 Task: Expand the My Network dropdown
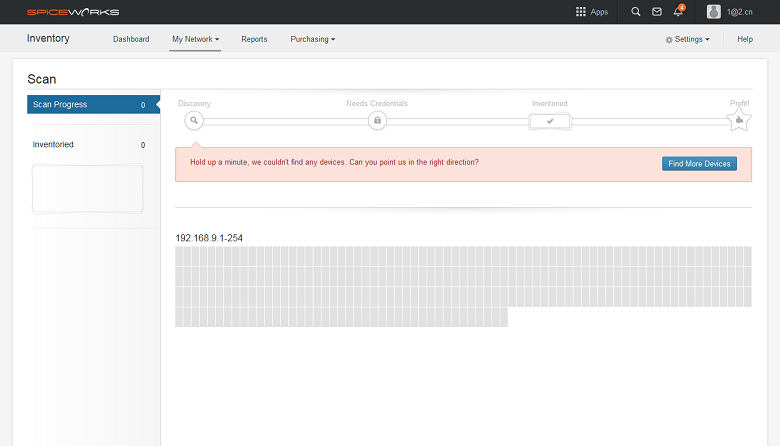tap(195, 39)
